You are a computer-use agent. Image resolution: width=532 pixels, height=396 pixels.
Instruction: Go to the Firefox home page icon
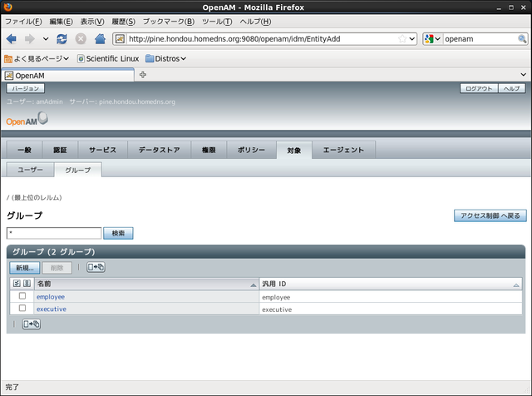(x=100, y=39)
